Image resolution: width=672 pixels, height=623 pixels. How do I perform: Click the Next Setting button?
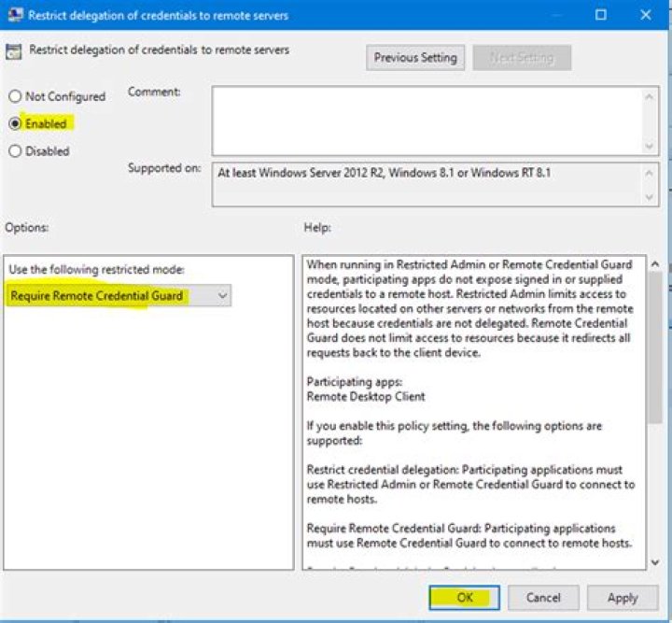[522, 58]
